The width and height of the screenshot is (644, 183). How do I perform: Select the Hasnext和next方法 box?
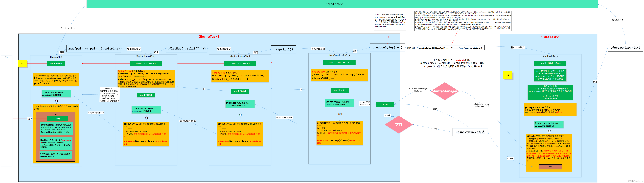pyautogui.click(x=470, y=132)
